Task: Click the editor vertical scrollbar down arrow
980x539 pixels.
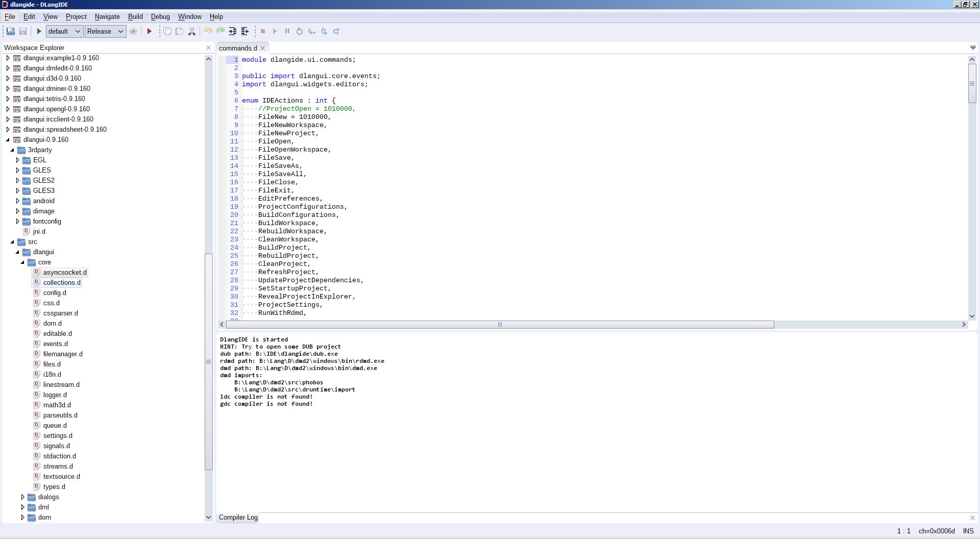Action: 972,316
